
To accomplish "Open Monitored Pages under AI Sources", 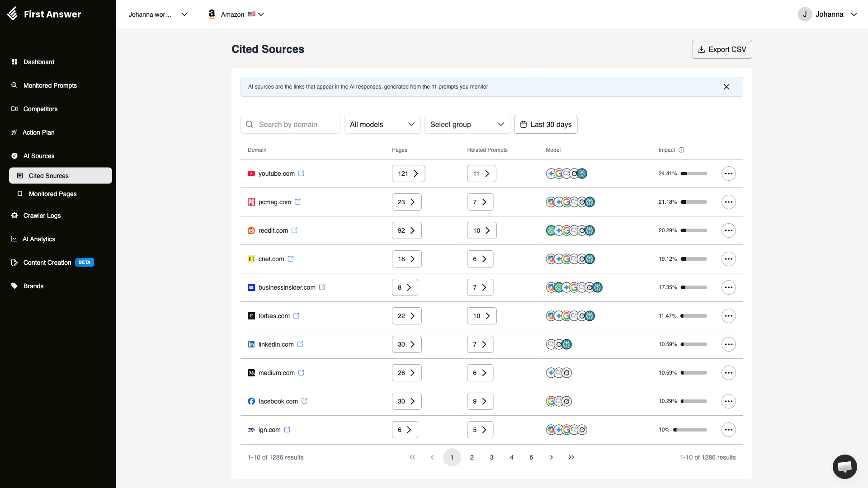I will click(52, 194).
